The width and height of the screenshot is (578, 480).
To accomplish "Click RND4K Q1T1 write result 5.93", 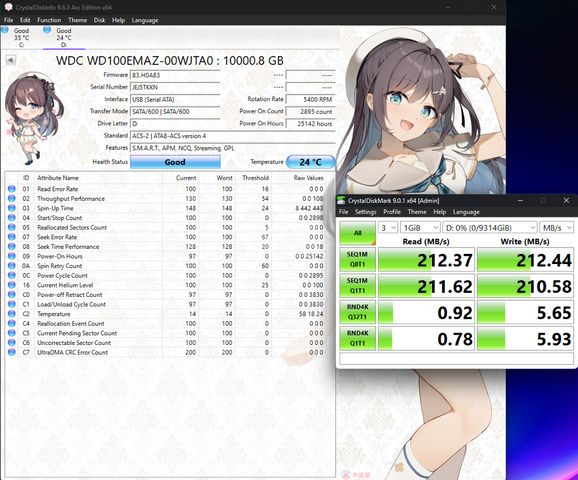I will pos(525,338).
